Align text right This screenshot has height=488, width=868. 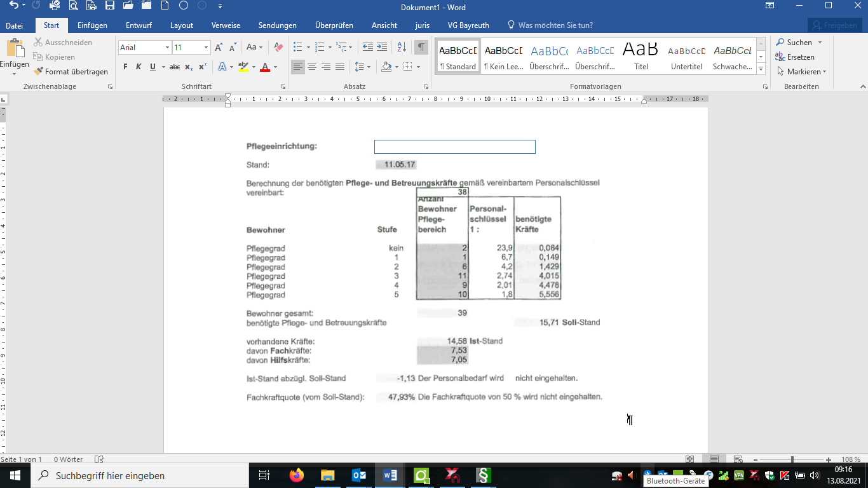click(326, 67)
